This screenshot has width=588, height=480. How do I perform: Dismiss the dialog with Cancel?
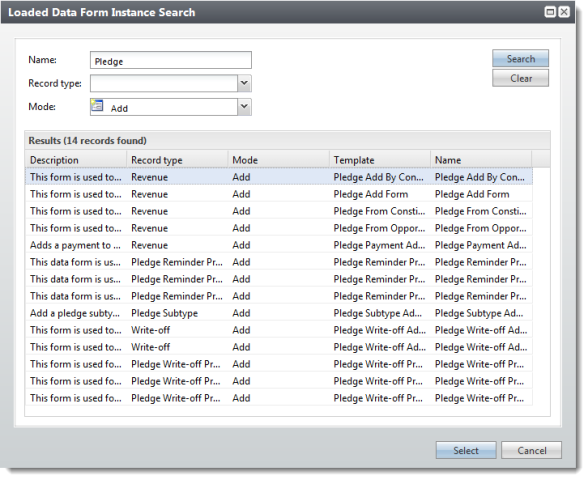[x=531, y=450]
